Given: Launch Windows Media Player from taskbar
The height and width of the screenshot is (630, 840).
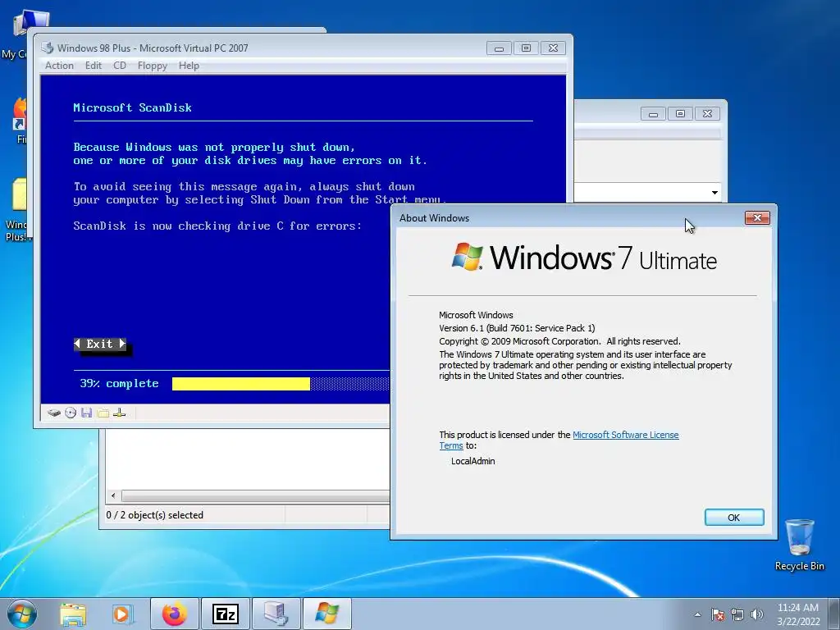Looking at the screenshot, I should tap(122, 614).
